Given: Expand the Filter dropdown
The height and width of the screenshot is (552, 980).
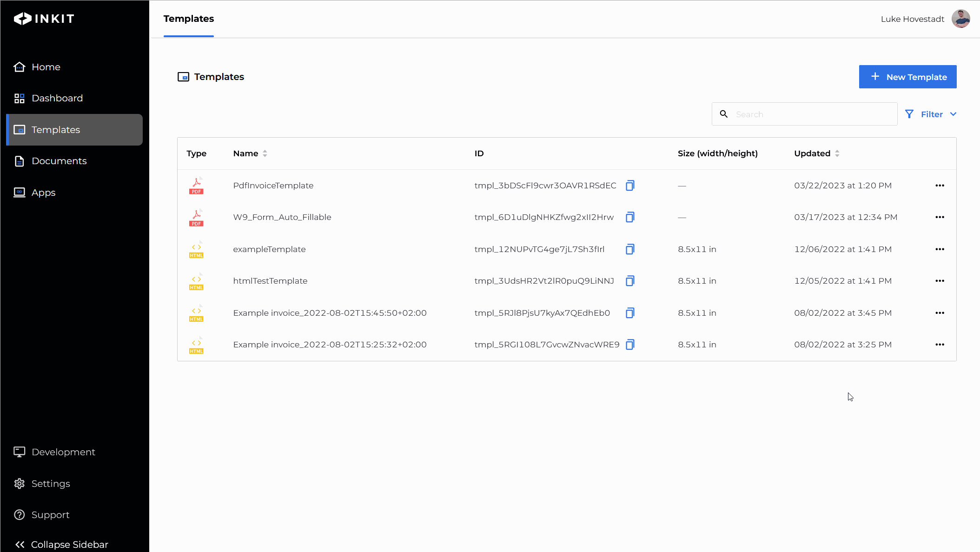Looking at the screenshot, I should pyautogui.click(x=931, y=114).
